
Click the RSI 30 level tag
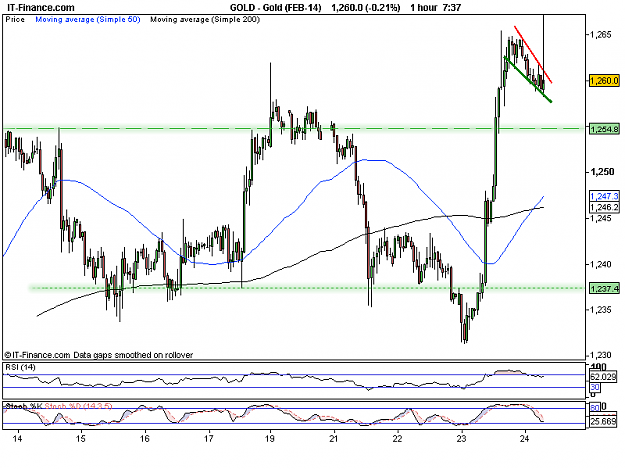595,387
